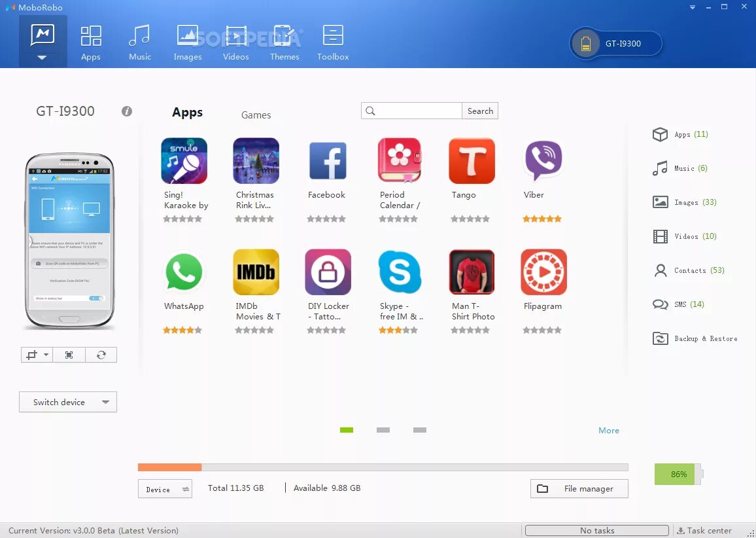Open Music (6) in the sidebar
The image size is (756, 538).
pyautogui.click(x=680, y=168)
